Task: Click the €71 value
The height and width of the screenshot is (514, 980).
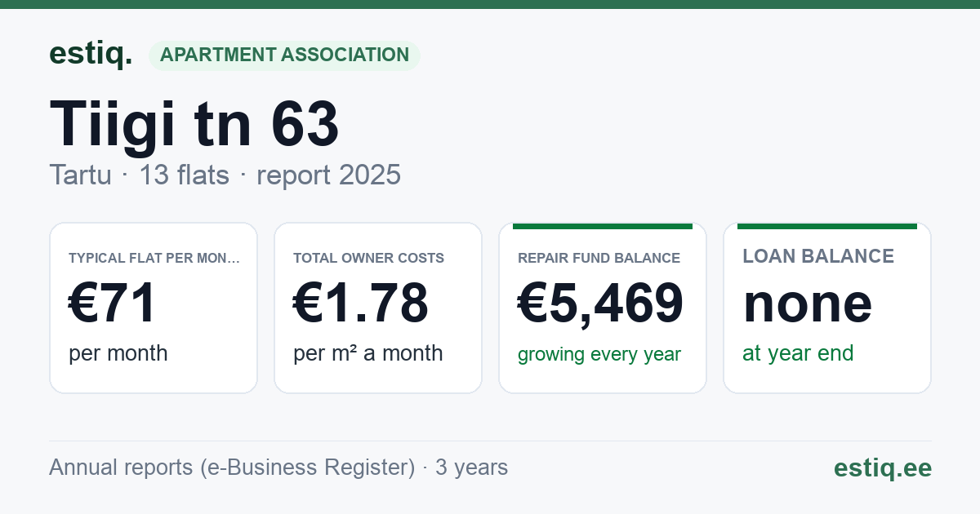Action: [112, 304]
